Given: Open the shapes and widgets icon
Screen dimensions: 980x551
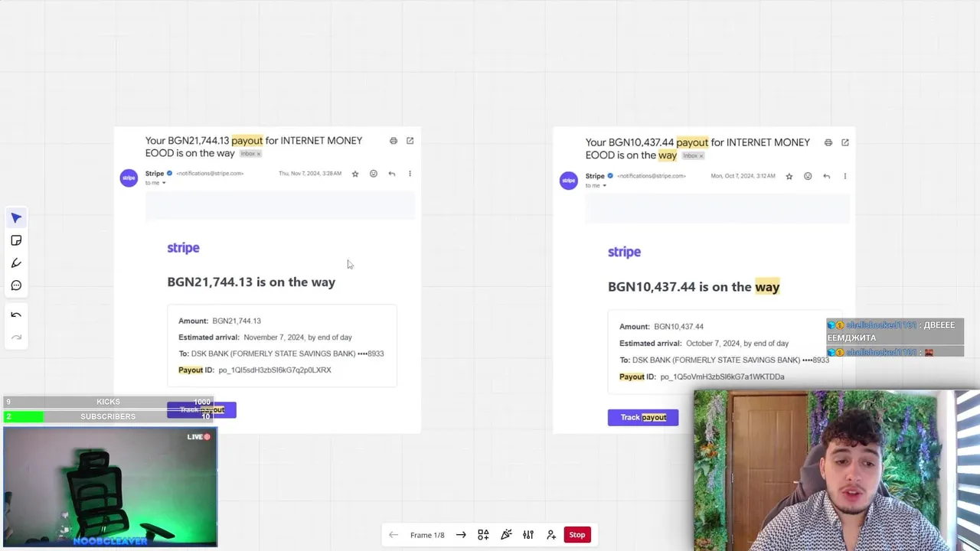Looking at the screenshot, I should pos(483,535).
